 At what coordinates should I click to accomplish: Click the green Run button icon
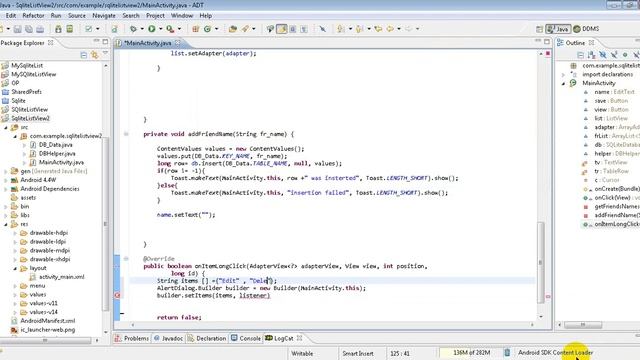coord(152,29)
